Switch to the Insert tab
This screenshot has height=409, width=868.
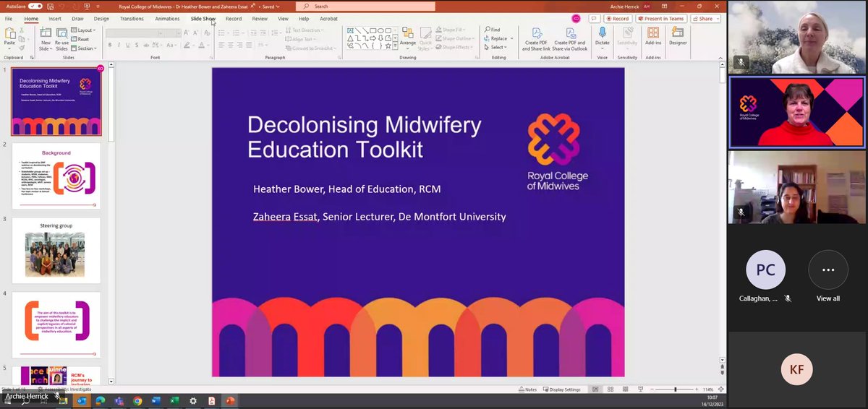click(x=55, y=19)
